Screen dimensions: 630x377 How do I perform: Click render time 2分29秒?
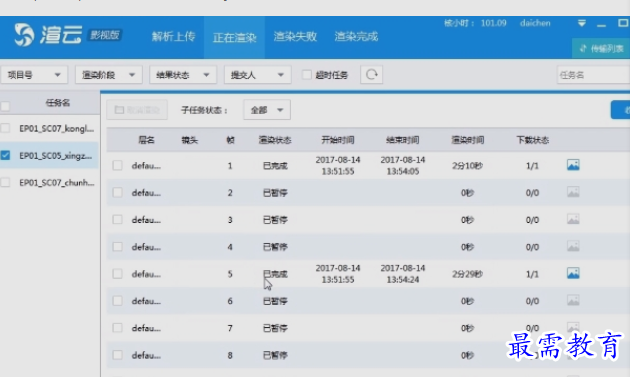pos(467,274)
